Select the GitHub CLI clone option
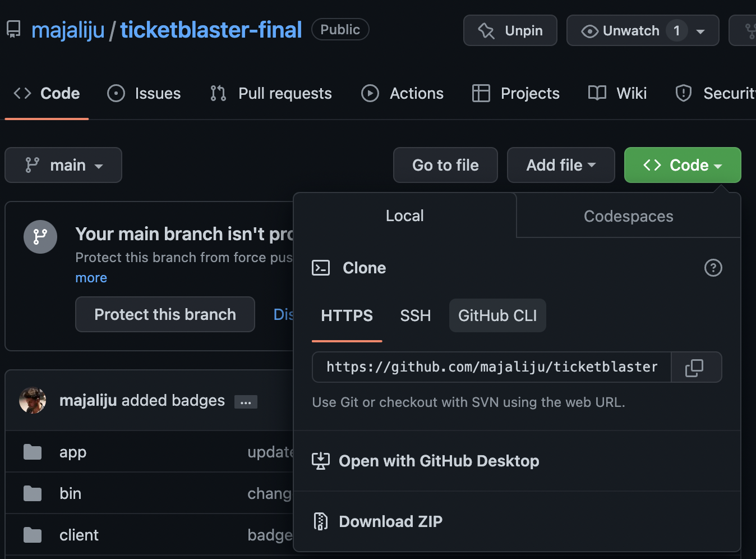This screenshot has height=559, width=756. coord(497,315)
